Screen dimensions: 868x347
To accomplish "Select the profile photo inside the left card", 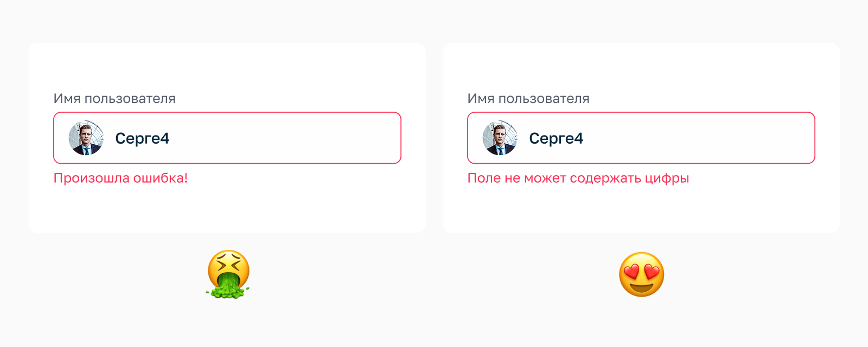I will (85, 138).
